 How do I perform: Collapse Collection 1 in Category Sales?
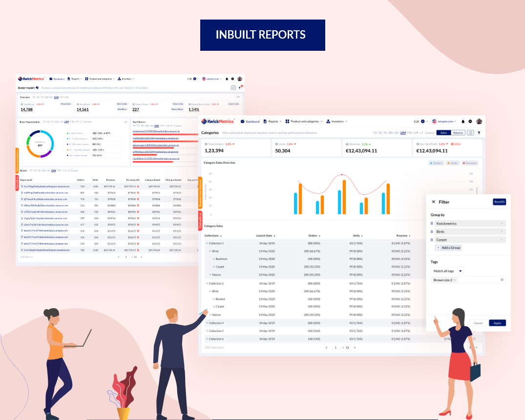(x=207, y=243)
